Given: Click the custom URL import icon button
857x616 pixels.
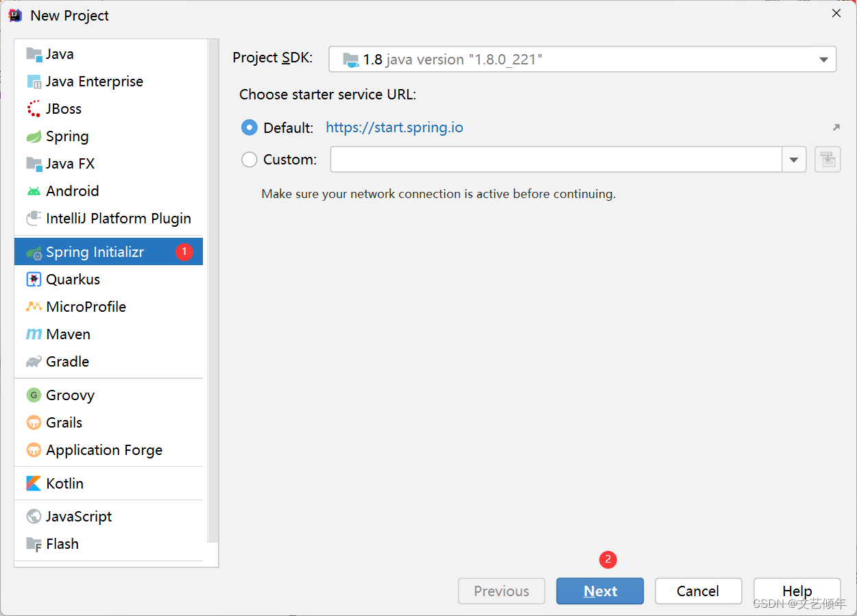Looking at the screenshot, I should tap(828, 160).
